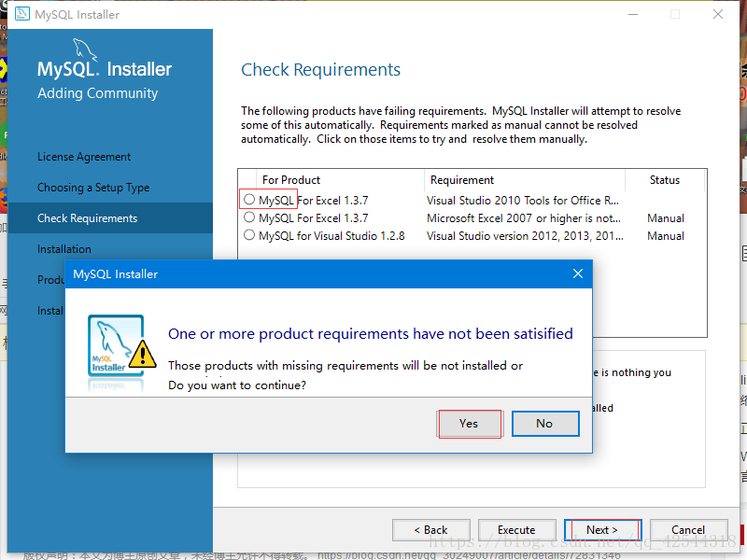Click the Status column header

tap(665, 180)
